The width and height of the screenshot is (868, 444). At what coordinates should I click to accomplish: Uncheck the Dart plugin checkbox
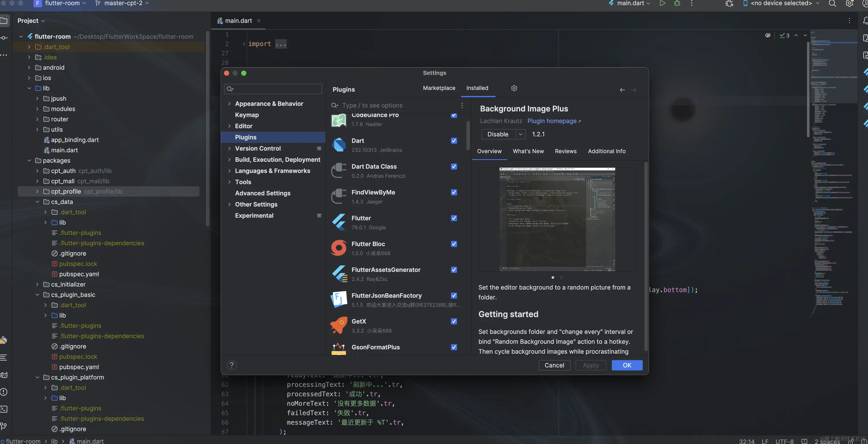(454, 141)
